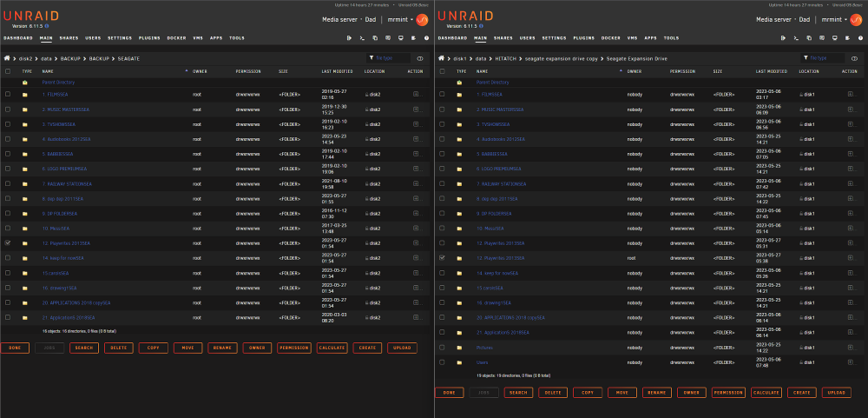Open the TOOLS tab in disk1 window
The width and height of the screenshot is (868, 418).
[x=671, y=38]
